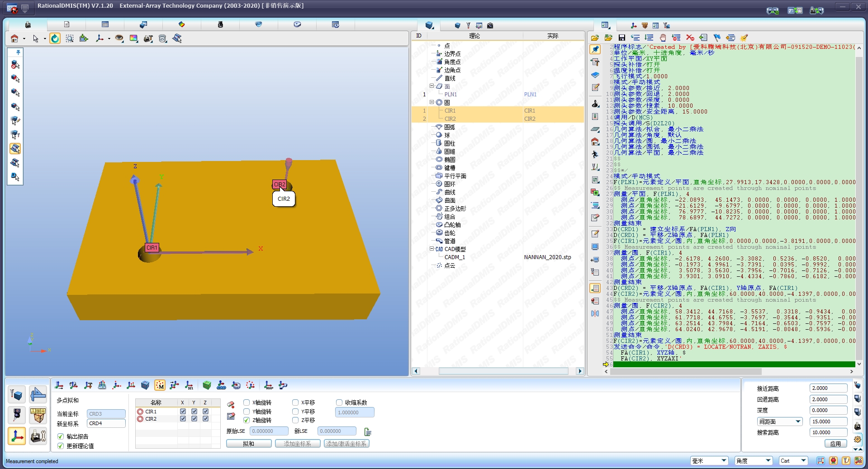The image size is (868, 469).
Task: Click the 3-2-1 alignment icon
Action: (x=189, y=385)
